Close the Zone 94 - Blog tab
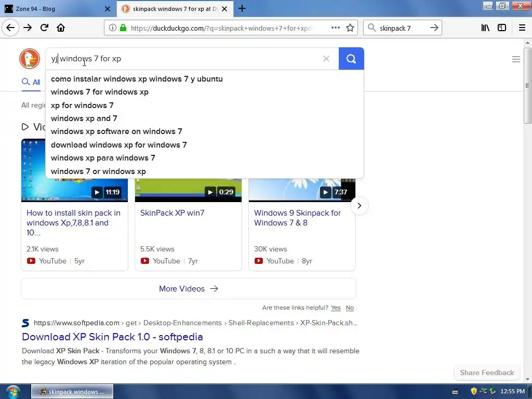The height and width of the screenshot is (399, 532). (108, 9)
